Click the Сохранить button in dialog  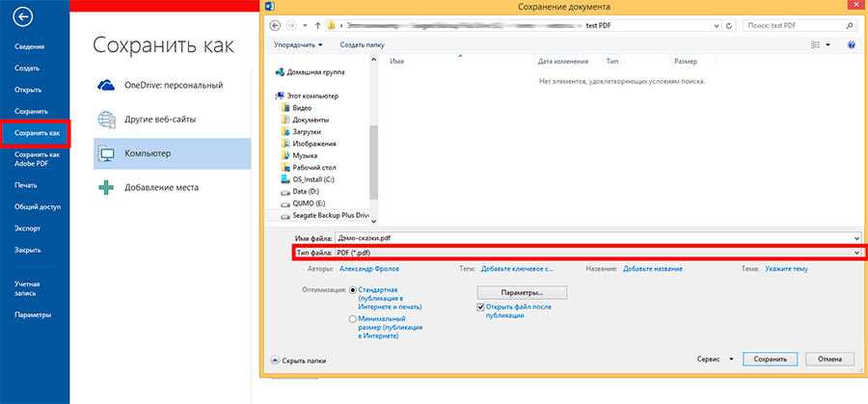coord(770,360)
